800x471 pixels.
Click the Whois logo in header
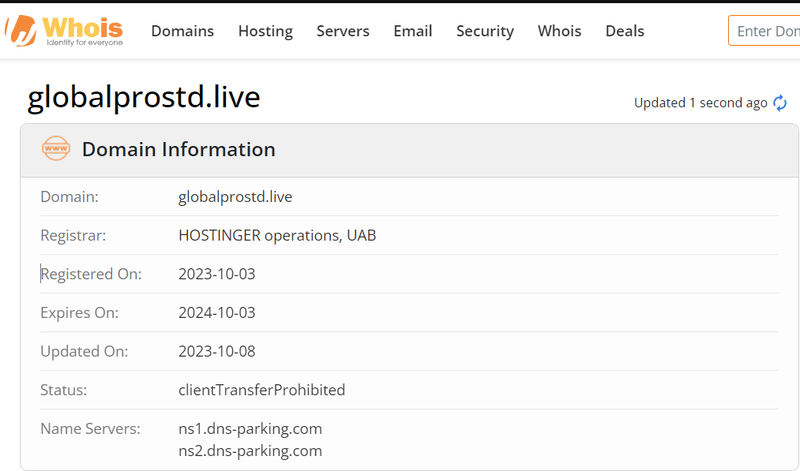[x=64, y=31]
